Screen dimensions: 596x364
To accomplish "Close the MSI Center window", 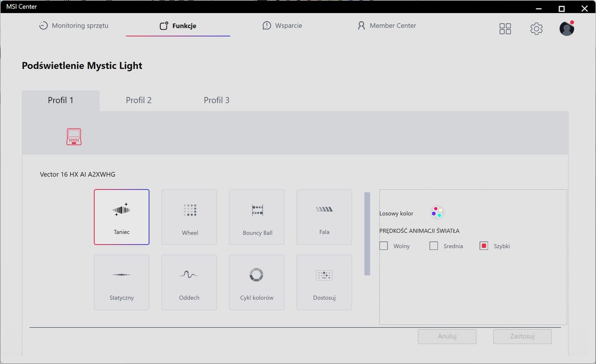I will point(585,8).
